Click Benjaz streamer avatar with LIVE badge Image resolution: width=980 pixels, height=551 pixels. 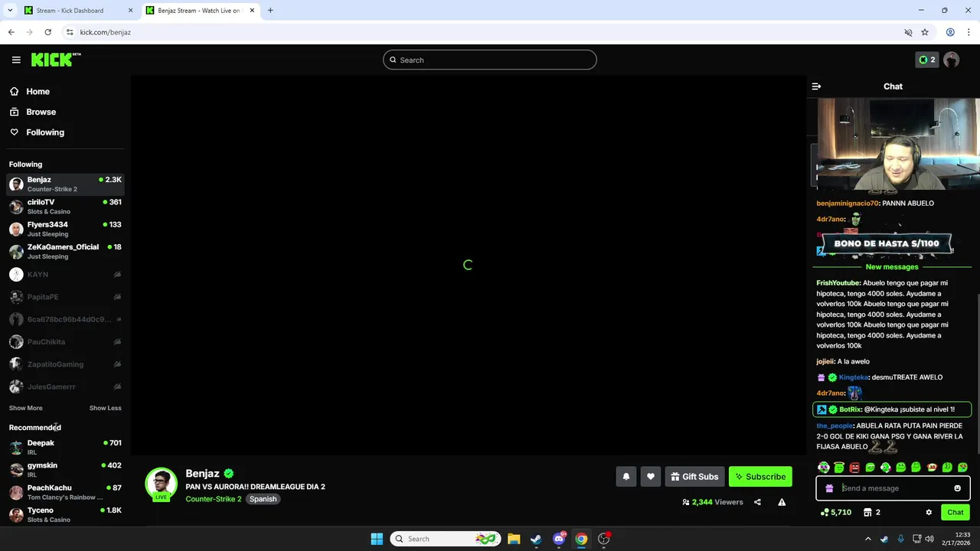(161, 484)
